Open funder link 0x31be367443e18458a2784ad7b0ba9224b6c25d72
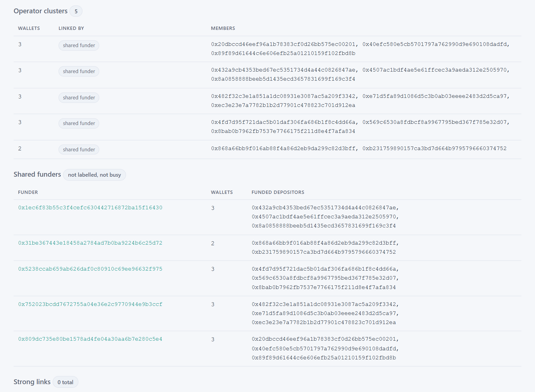 coord(90,243)
